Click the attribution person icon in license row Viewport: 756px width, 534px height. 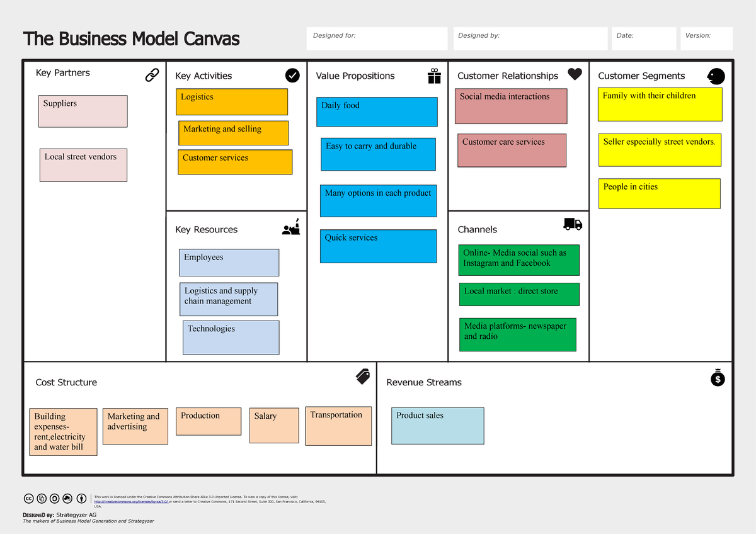coord(81,499)
